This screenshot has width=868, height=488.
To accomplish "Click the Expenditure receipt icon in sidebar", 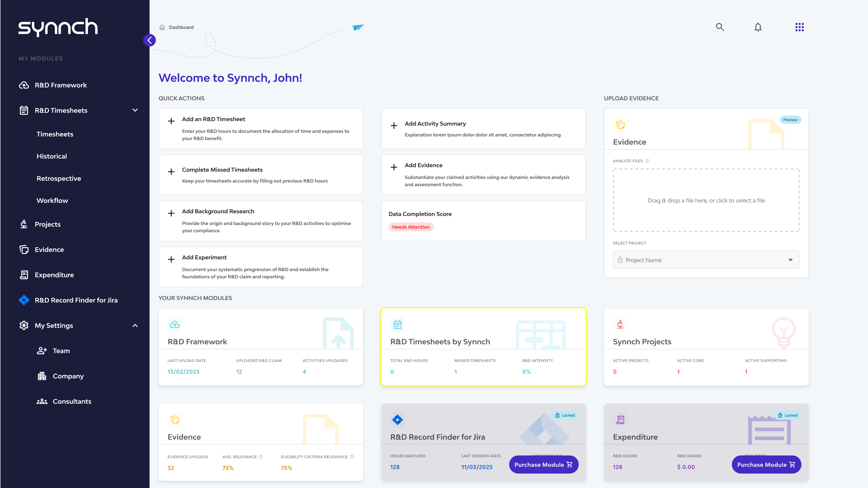I will (23, 275).
